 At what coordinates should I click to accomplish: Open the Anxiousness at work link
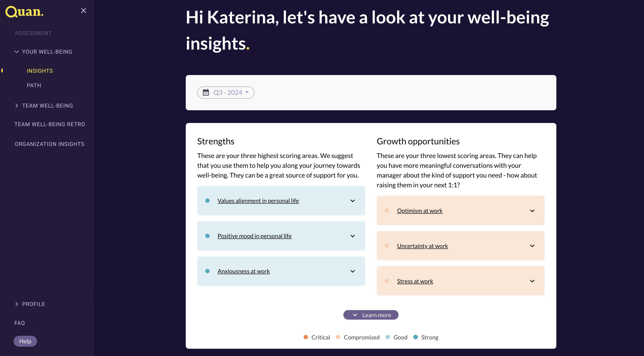(243, 271)
